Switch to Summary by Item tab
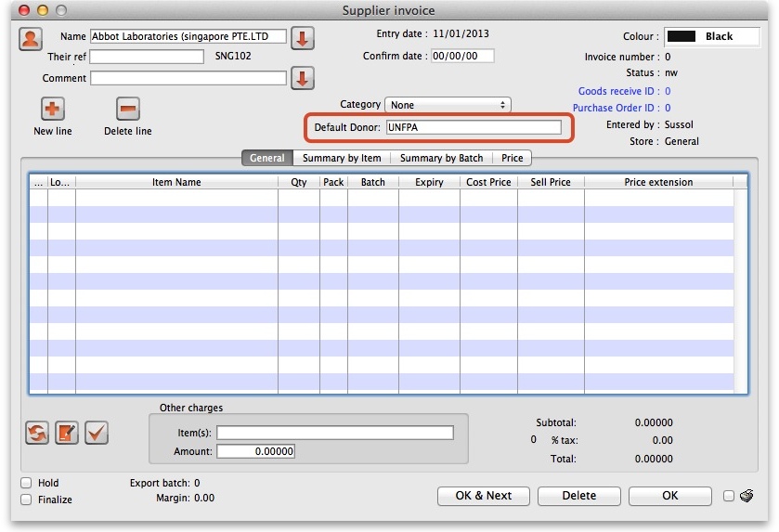Image resolution: width=779 pixels, height=532 pixels. click(x=342, y=158)
